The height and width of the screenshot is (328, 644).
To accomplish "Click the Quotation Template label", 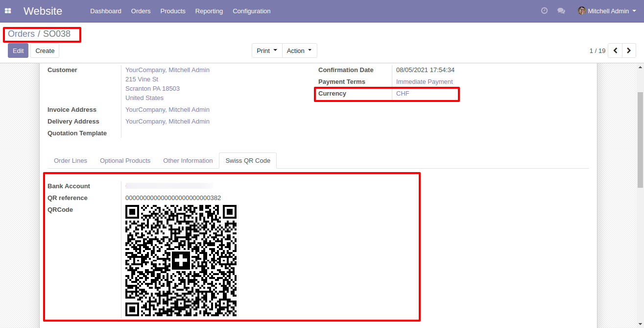I will [x=77, y=133].
